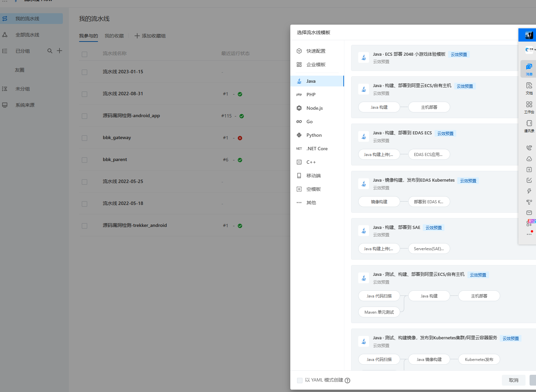
Task: Click the 系统来源 sidebar icon
Action: (x=5, y=105)
